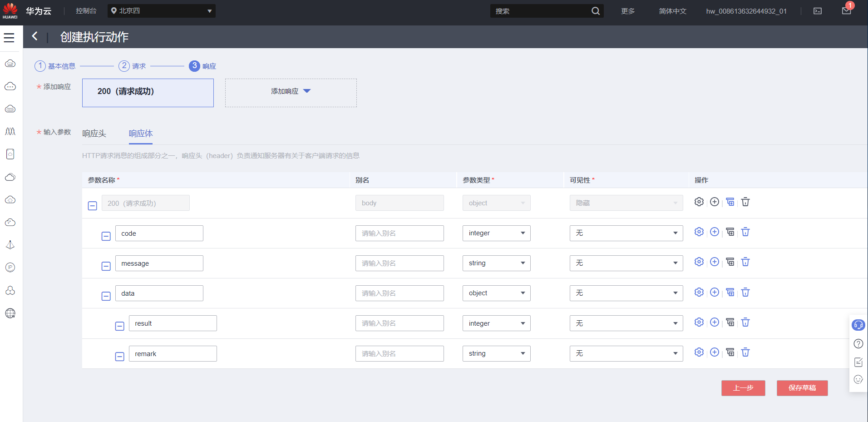Open type dropdown for result row
868x422 pixels.
(496, 323)
